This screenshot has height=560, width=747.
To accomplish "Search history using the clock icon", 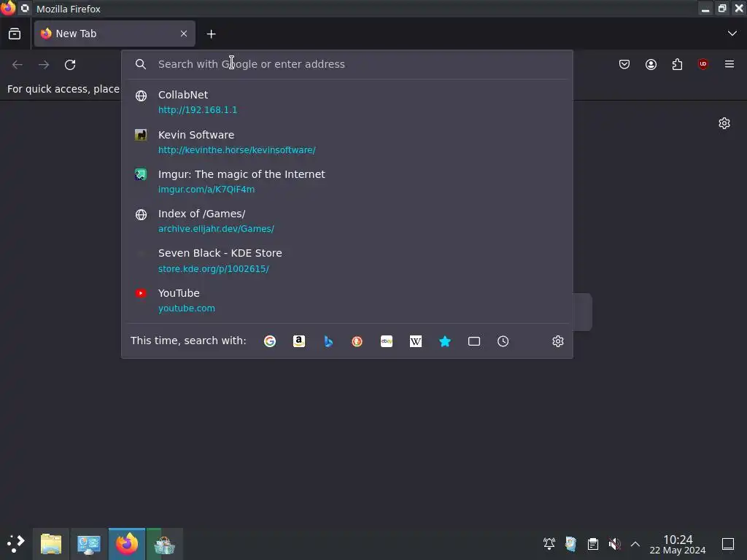I will tap(503, 341).
